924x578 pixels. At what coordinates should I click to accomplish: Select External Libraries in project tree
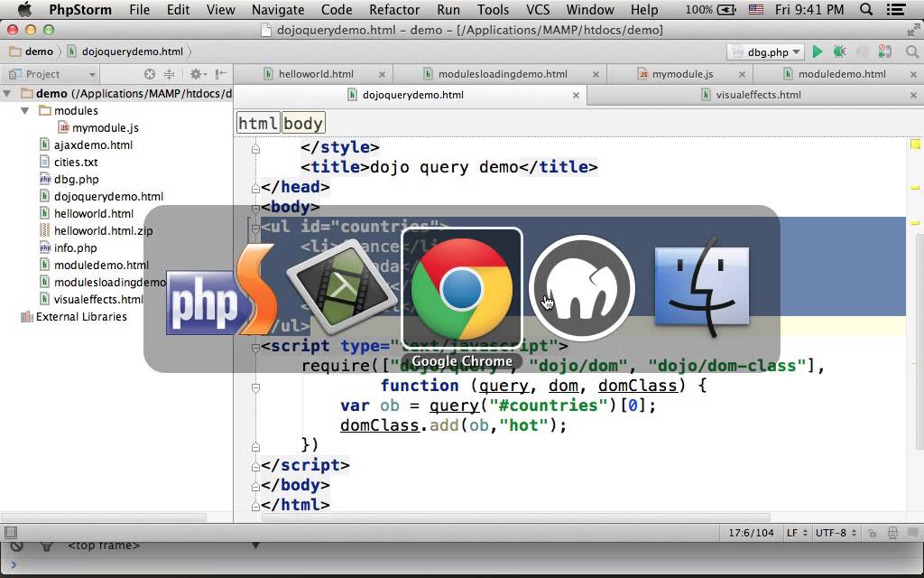point(80,317)
